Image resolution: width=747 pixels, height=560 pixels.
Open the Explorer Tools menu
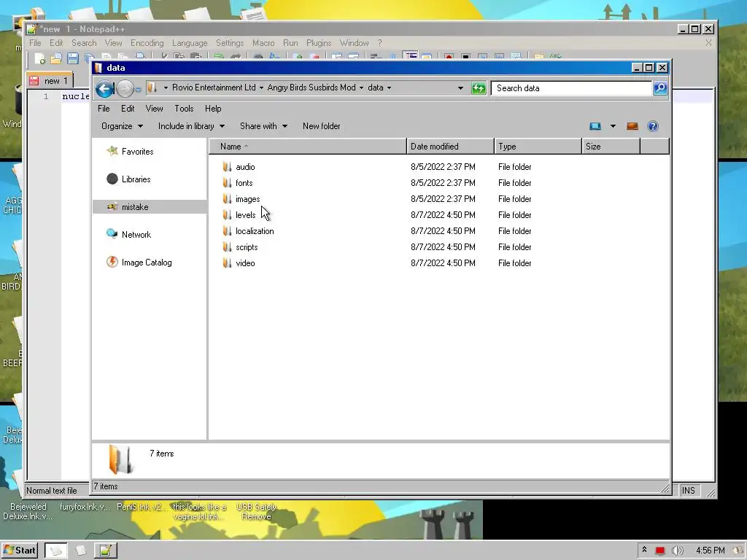(184, 109)
